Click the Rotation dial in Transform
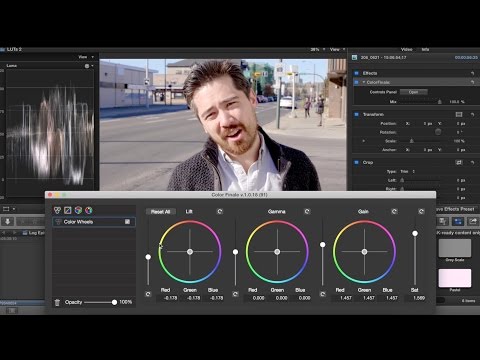480x360 pixels. pyautogui.click(x=438, y=132)
